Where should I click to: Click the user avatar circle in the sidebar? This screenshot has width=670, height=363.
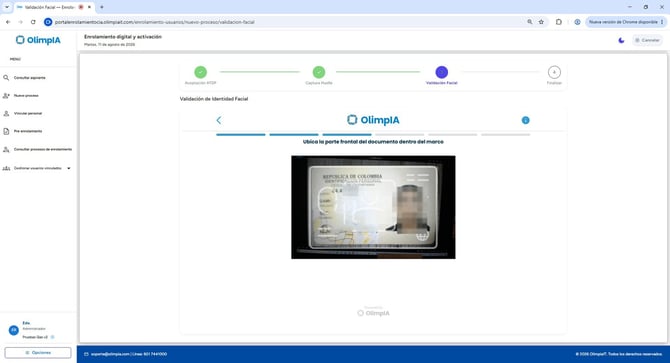(x=14, y=330)
